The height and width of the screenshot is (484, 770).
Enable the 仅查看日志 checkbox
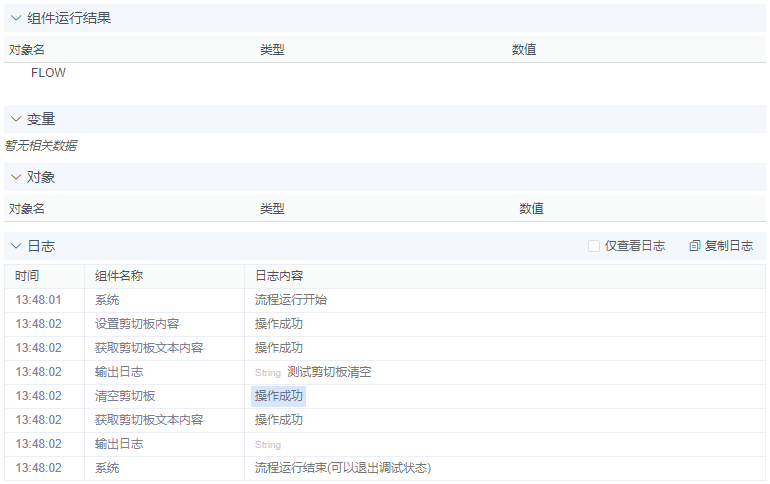coord(594,246)
